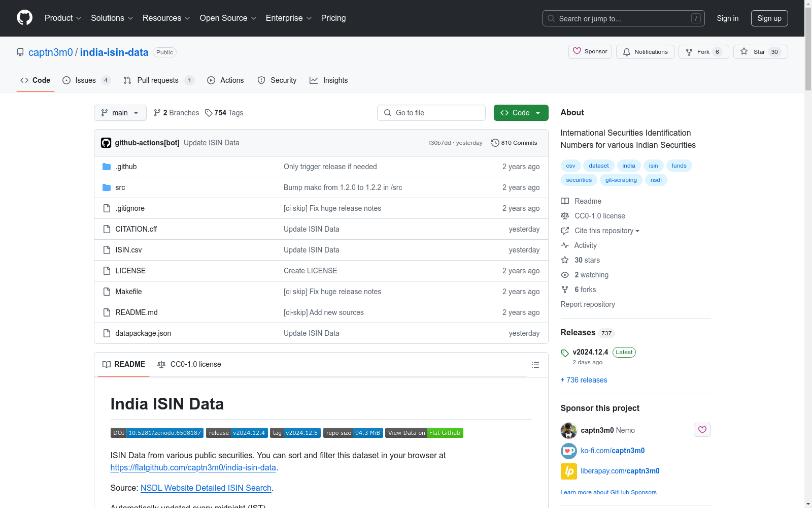Viewport: 812px width, 508px height.
Task: Star the repository
Action: coord(761,52)
